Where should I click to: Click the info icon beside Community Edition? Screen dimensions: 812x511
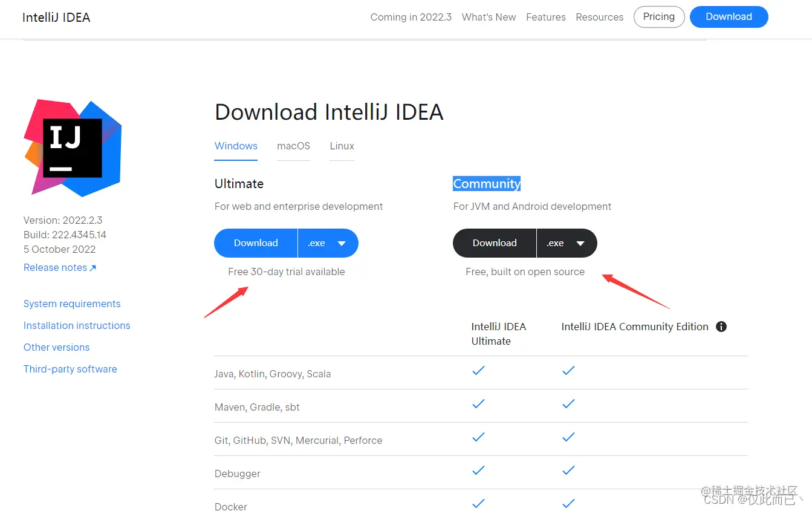[x=721, y=327]
